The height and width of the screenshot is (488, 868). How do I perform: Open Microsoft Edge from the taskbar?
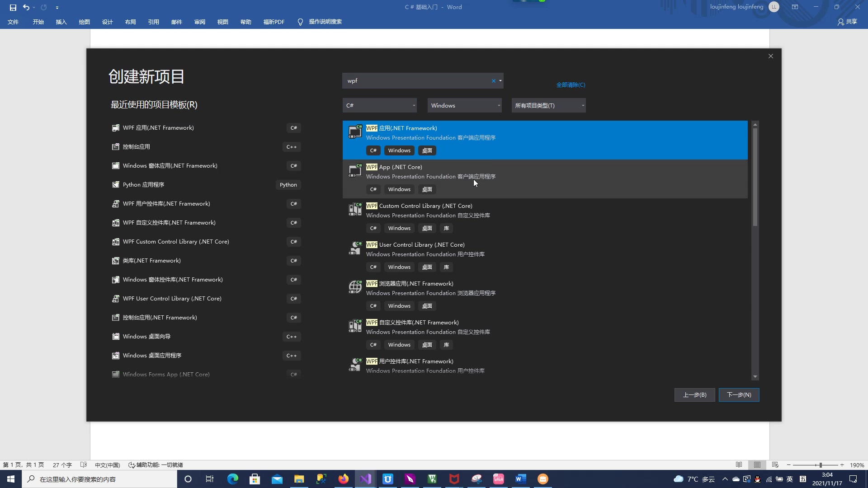[232, 479]
